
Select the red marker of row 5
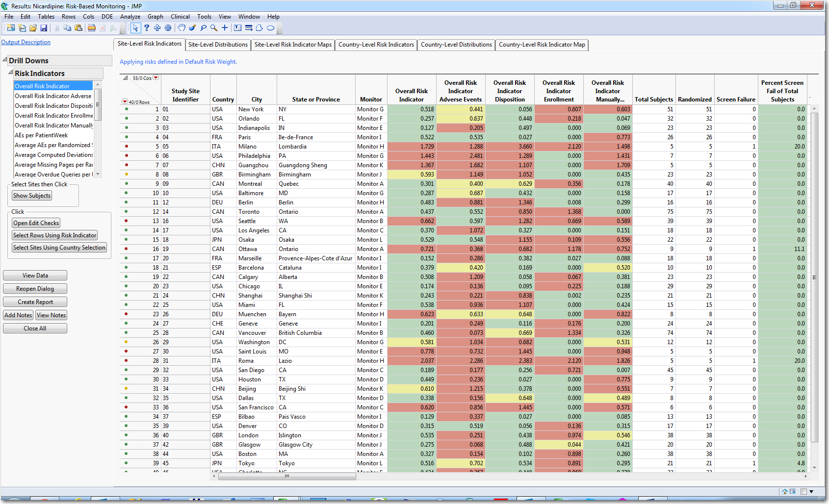click(127, 146)
